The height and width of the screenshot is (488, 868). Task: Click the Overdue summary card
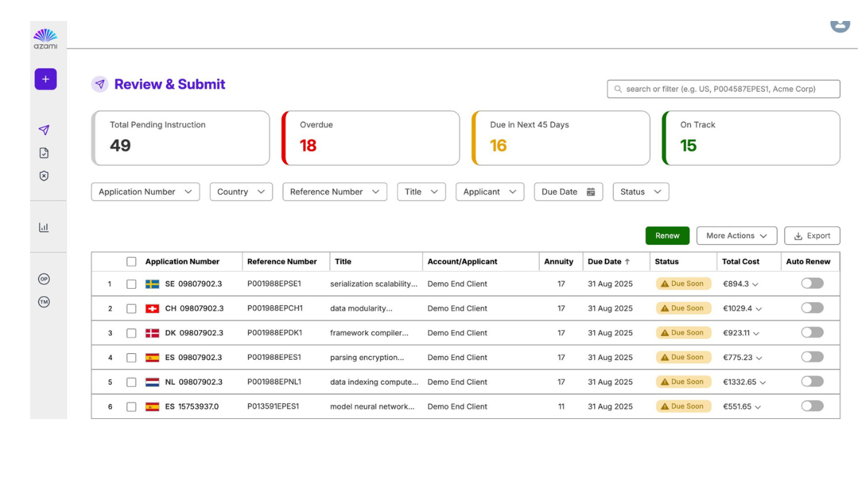click(x=370, y=138)
